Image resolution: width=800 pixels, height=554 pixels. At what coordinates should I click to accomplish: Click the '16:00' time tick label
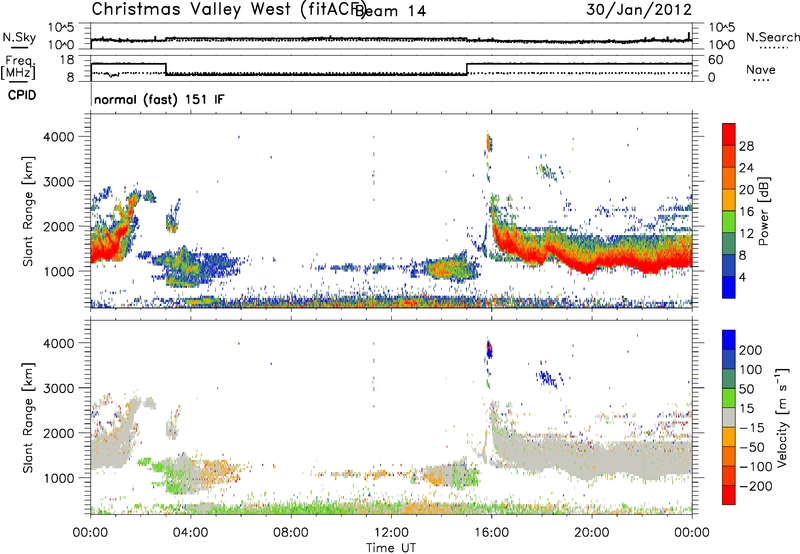[491, 533]
